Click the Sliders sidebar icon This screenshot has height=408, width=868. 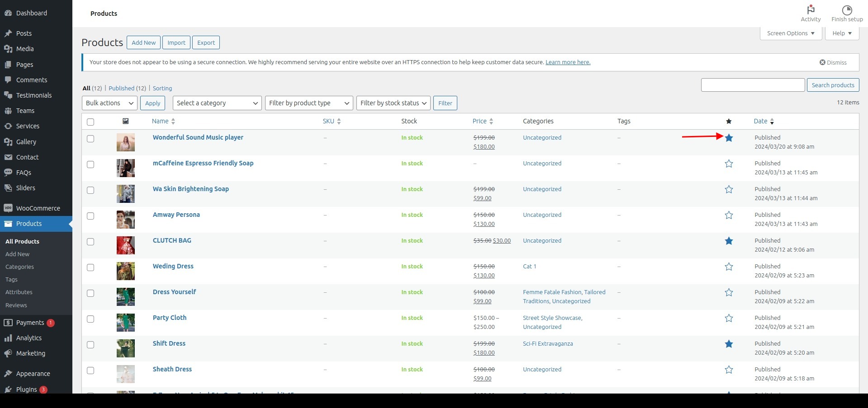click(x=8, y=188)
